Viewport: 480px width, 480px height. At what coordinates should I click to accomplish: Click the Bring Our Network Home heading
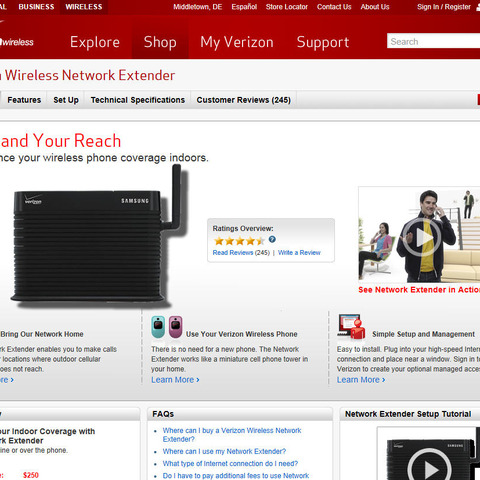point(42,334)
